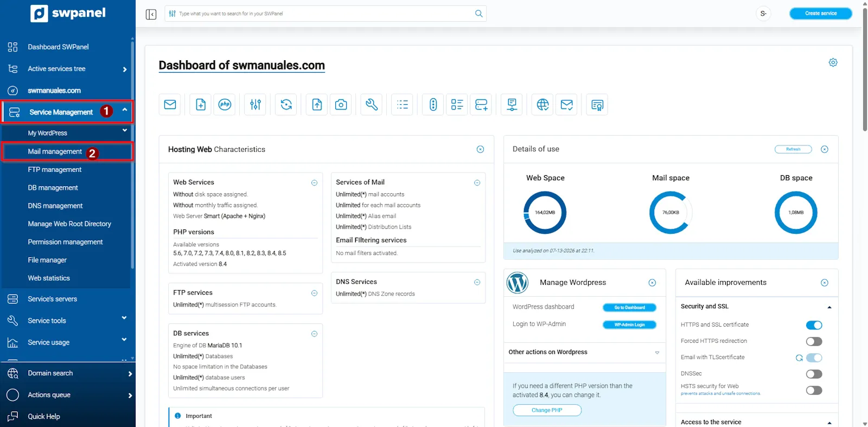Click the Create service button
Screen dimensions: 868x427
pos(820,14)
